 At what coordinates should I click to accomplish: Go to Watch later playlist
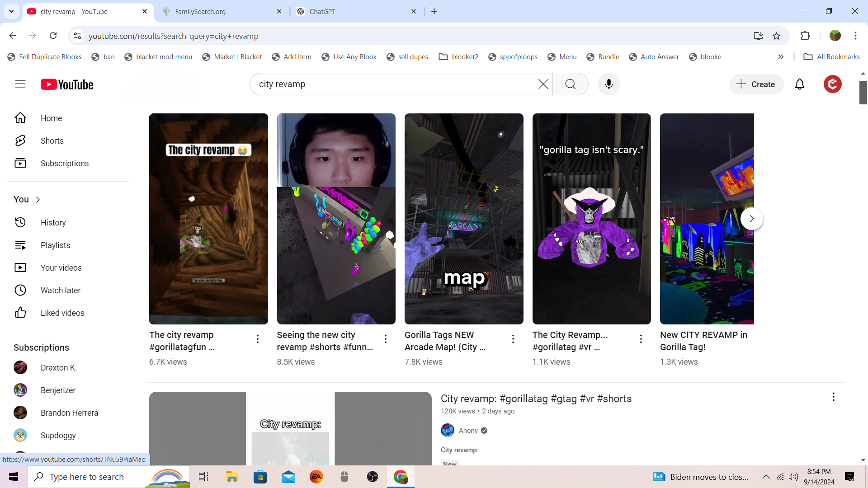(60, 290)
